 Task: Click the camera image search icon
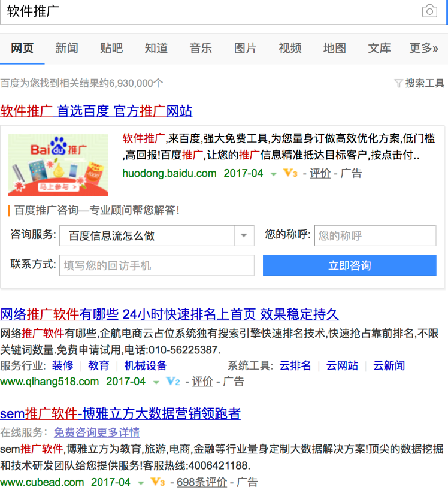pyautogui.click(x=429, y=11)
